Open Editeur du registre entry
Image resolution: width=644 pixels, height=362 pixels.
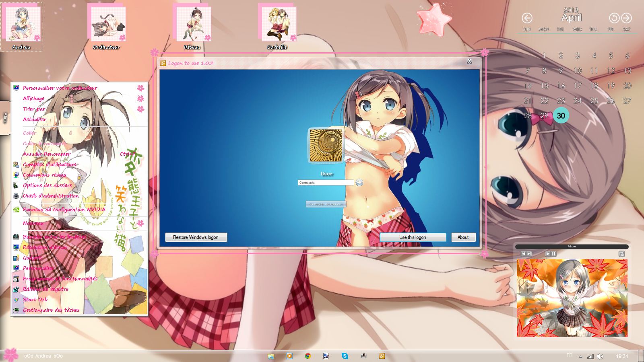click(x=80, y=289)
